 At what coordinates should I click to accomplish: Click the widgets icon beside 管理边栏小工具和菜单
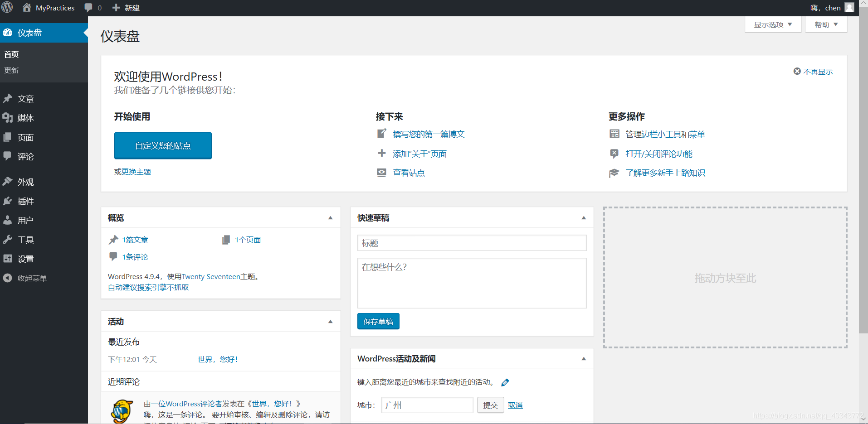click(x=614, y=134)
